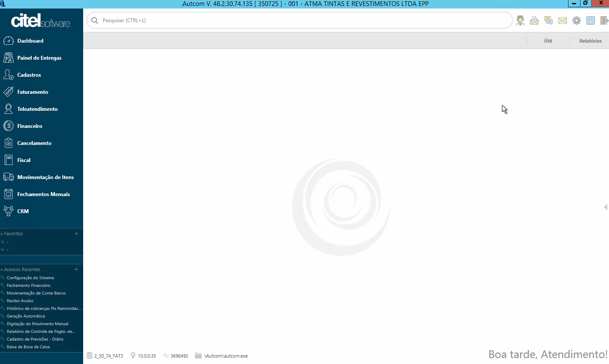Open Relatório de Controle de Pagto
Image resolution: width=609 pixels, height=364 pixels.
(x=41, y=331)
